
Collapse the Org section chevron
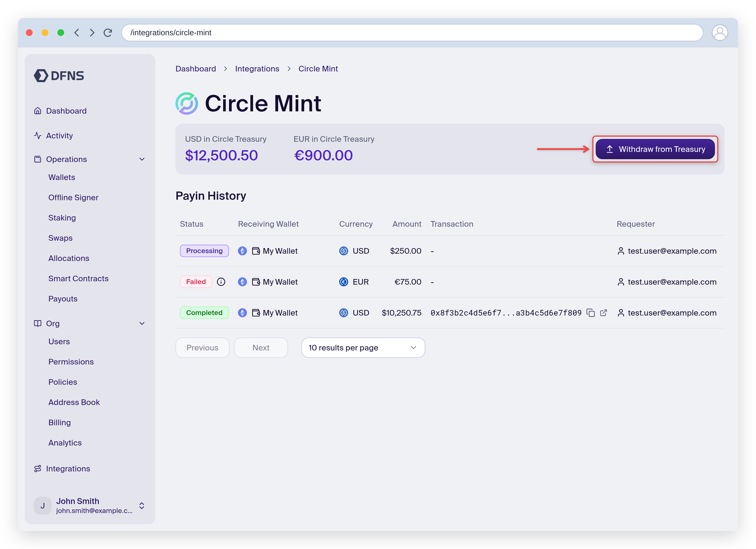[142, 323]
